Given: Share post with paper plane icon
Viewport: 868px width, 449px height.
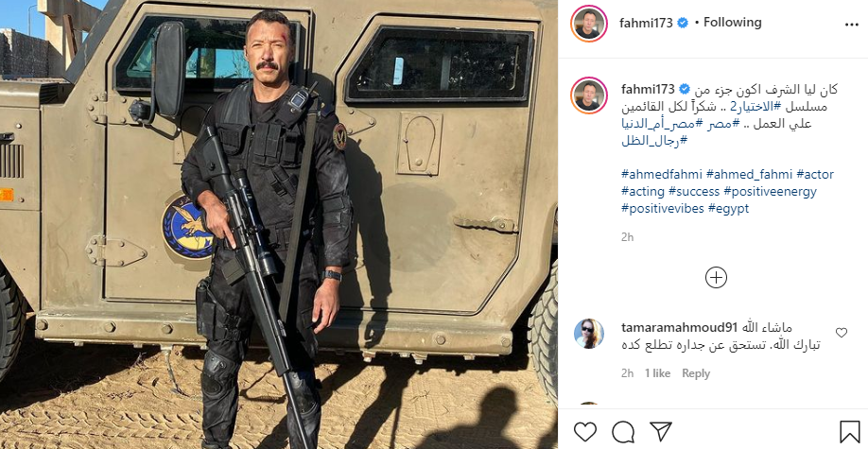Looking at the screenshot, I should point(661,431).
